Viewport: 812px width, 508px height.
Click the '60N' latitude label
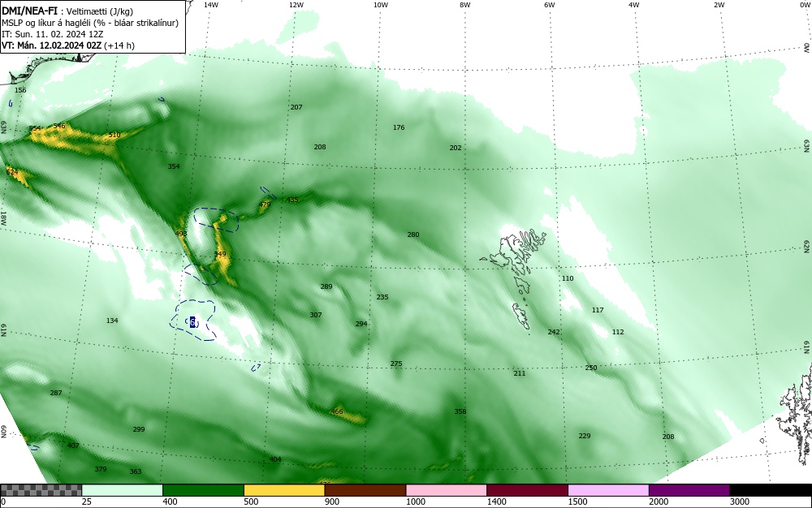(x=3, y=432)
